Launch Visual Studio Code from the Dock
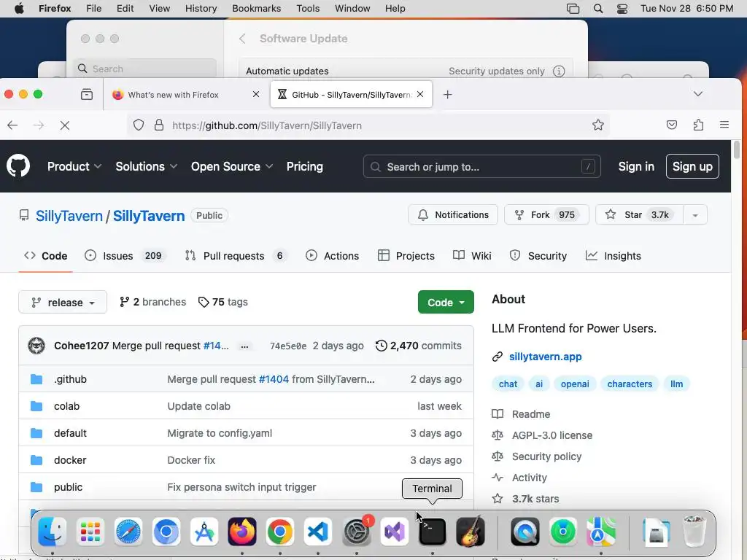This screenshot has height=560, width=747. tap(318, 532)
